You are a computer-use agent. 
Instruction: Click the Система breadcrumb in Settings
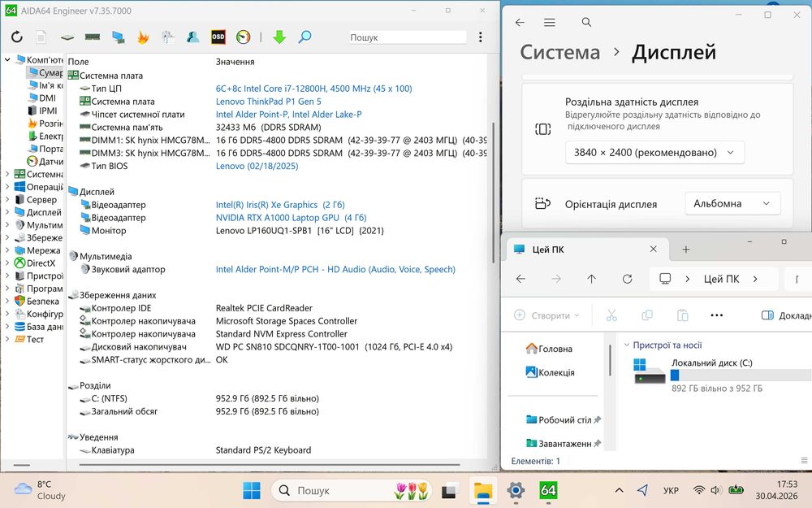559,52
